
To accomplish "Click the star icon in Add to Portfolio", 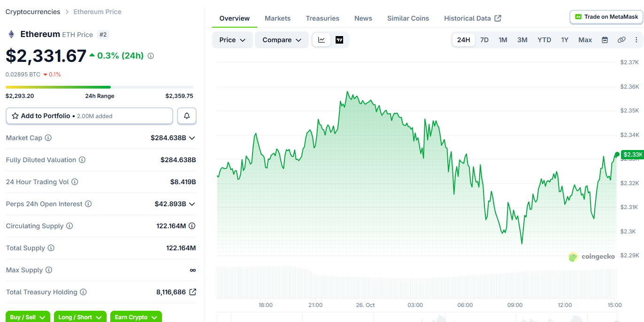I will 15,116.
